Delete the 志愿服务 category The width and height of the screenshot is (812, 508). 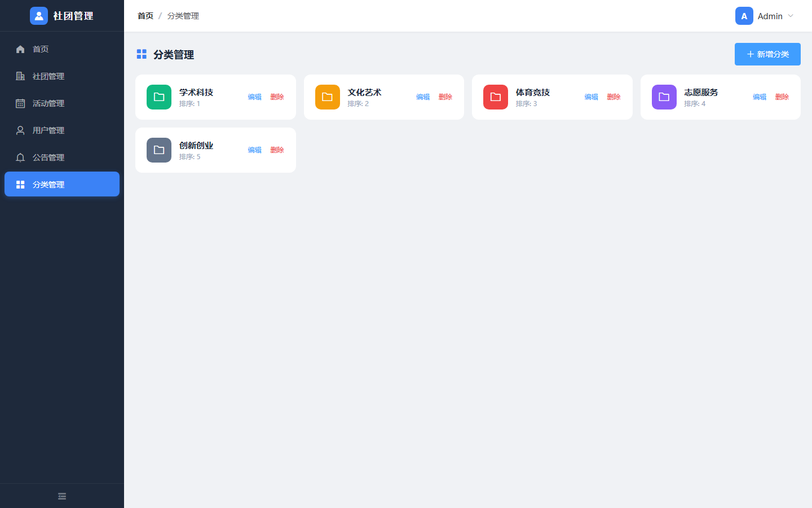coord(782,97)
